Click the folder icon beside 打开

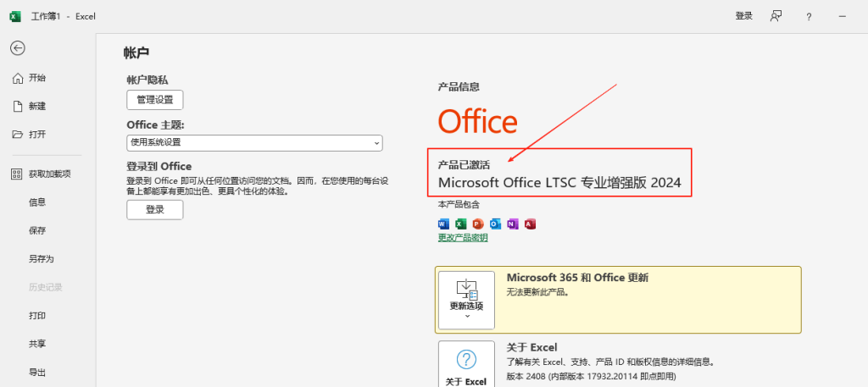18,135
